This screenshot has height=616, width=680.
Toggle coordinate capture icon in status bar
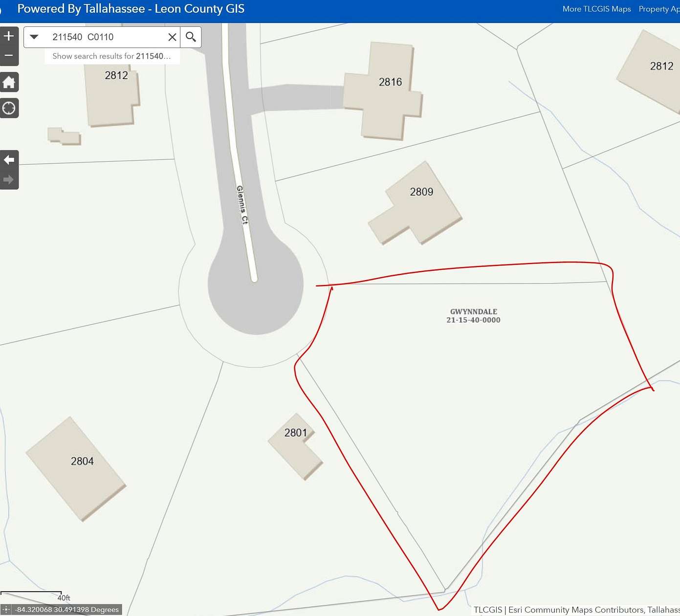click(x=6, y=610)
